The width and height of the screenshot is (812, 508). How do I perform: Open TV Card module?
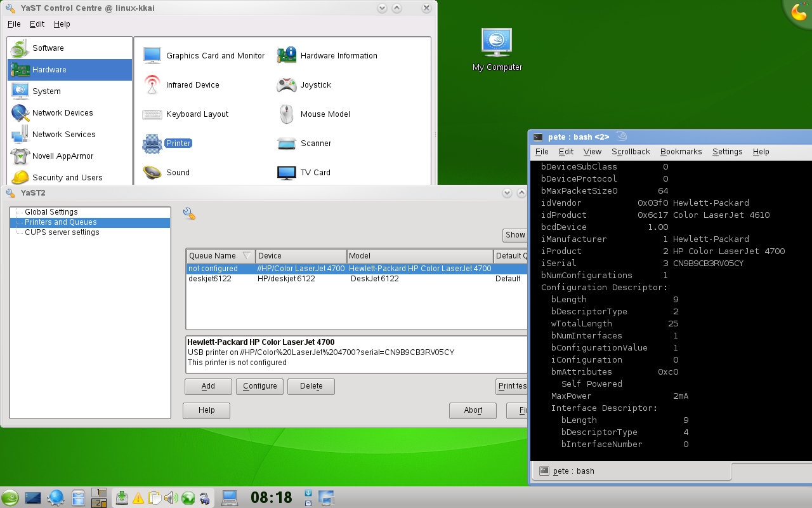pos(304,173)
